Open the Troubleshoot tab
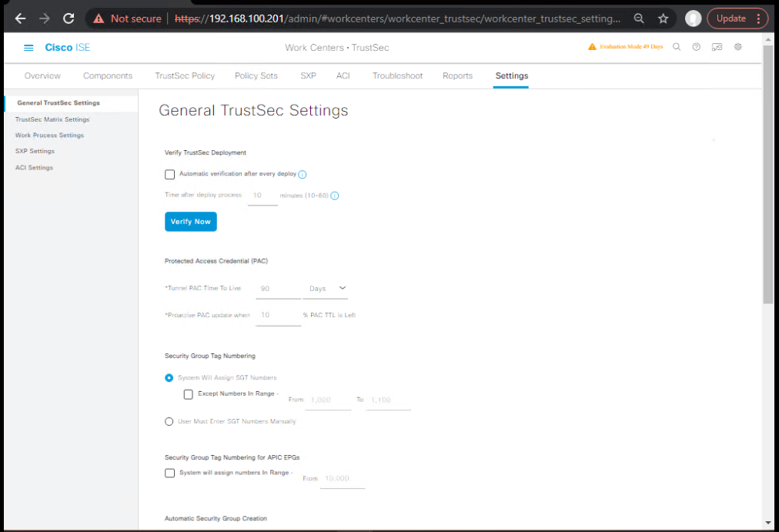This screenshot has width=779, height=532. (397, 76)
